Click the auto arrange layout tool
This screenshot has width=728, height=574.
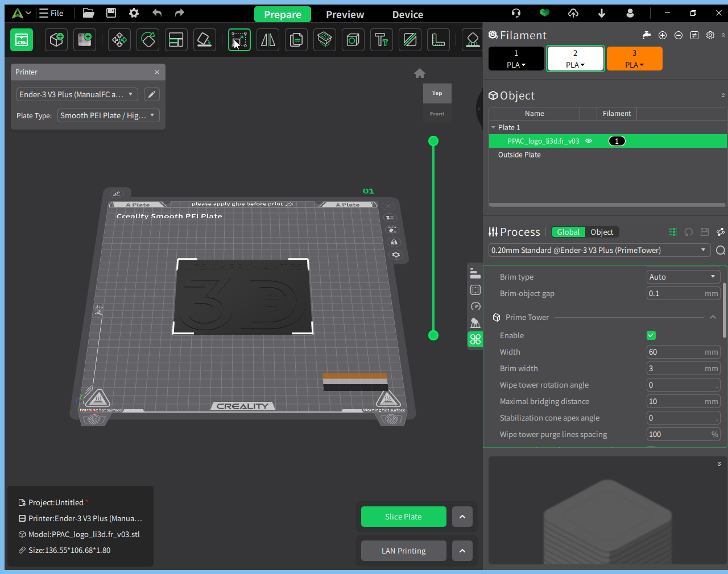coord(176,40)
